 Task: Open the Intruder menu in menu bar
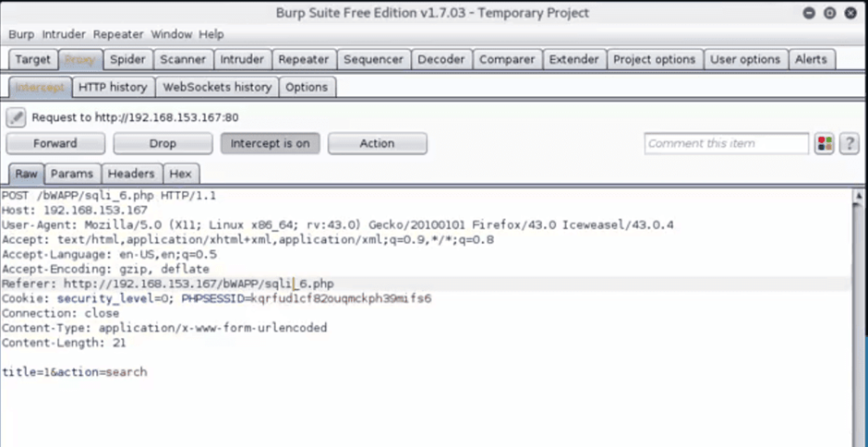tap(64, 34)
